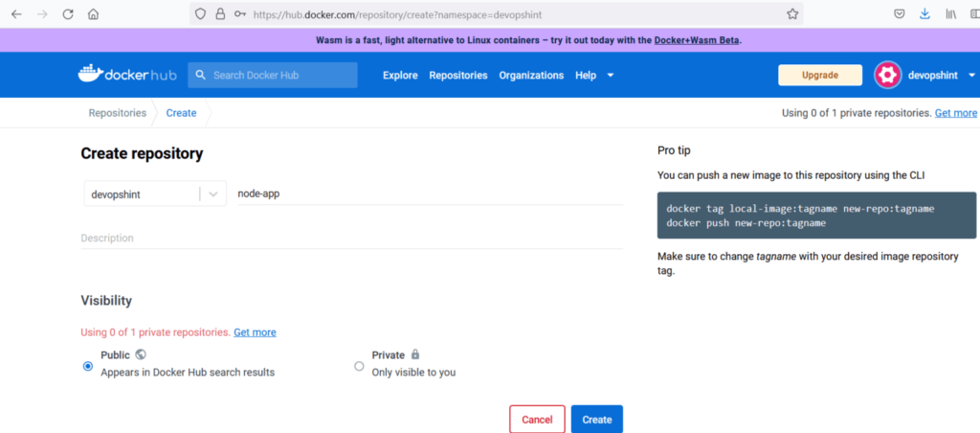
Task: Select the Public visibility radio button
Action: 88,366
